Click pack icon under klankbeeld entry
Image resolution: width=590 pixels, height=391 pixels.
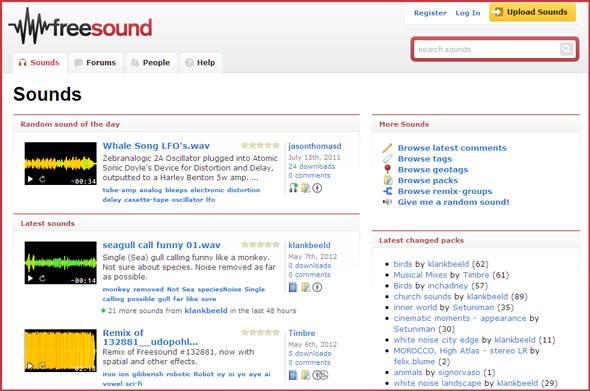tap(305, 287)
